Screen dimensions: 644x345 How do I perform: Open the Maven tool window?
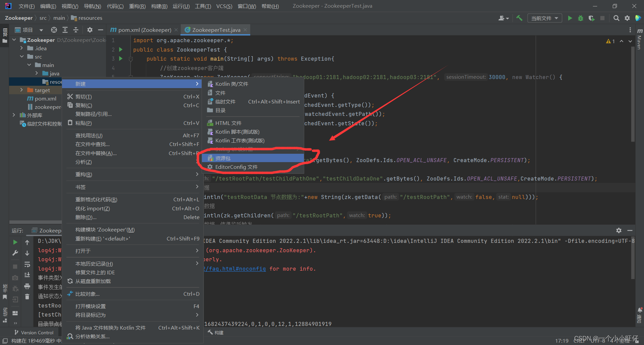click(639, 40)
